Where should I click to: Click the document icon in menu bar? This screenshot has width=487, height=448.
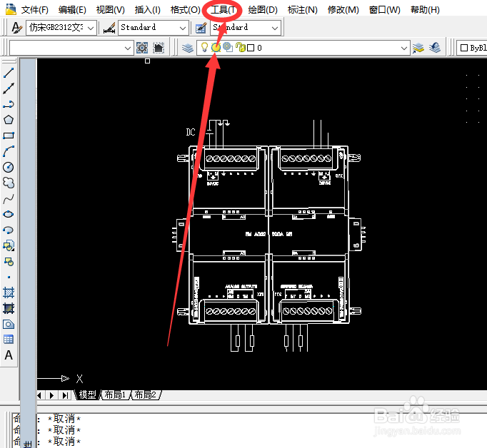coord(11,9)
